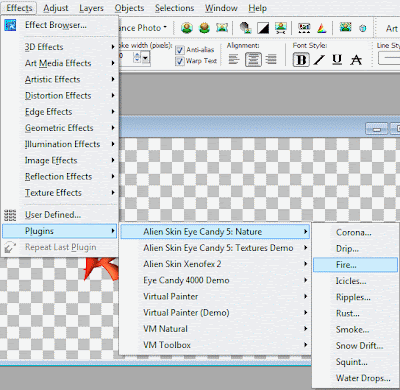Open the Objects menu
Screen dimensions: 400x390
[x=129, y=8]
